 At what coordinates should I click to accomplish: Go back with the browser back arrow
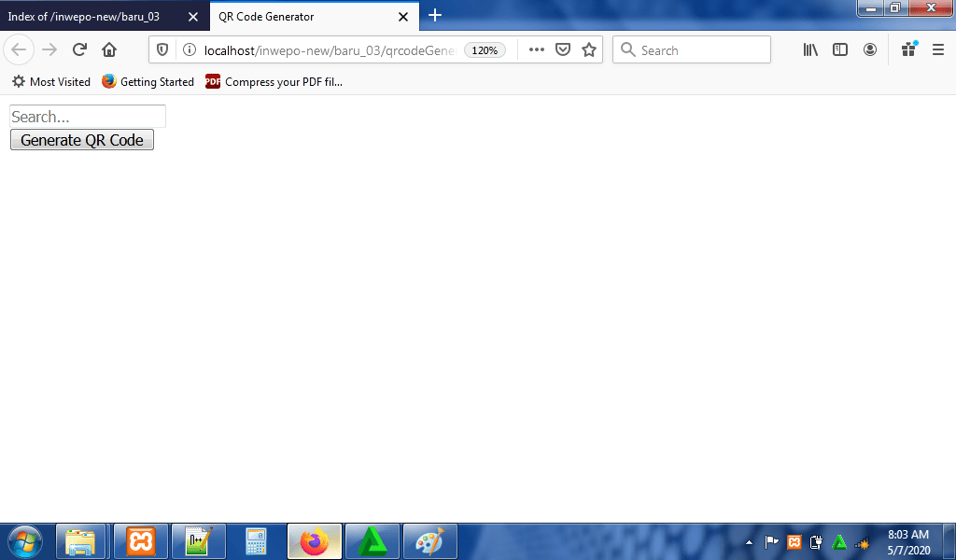coord(19,50)
